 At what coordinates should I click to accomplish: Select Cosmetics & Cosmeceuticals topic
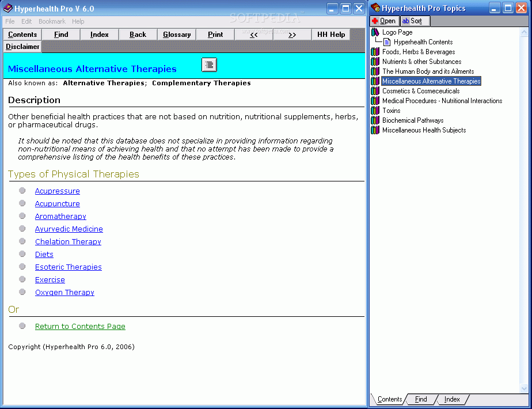421,91
